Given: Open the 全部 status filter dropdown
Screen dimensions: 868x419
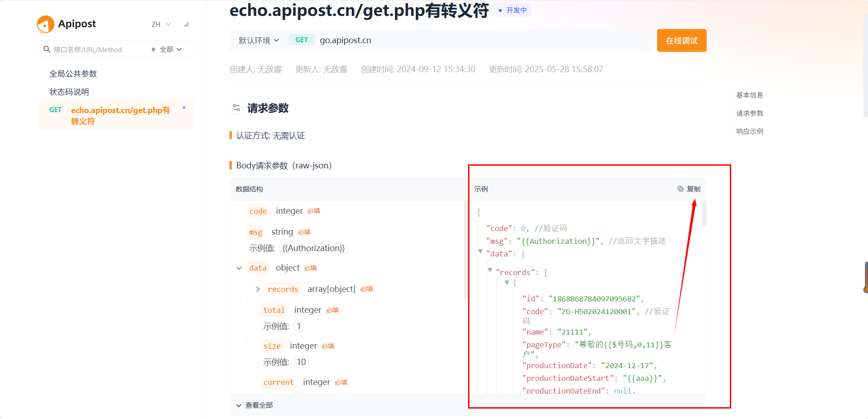Looking at the screenshot, I should (x=167, y=49).
